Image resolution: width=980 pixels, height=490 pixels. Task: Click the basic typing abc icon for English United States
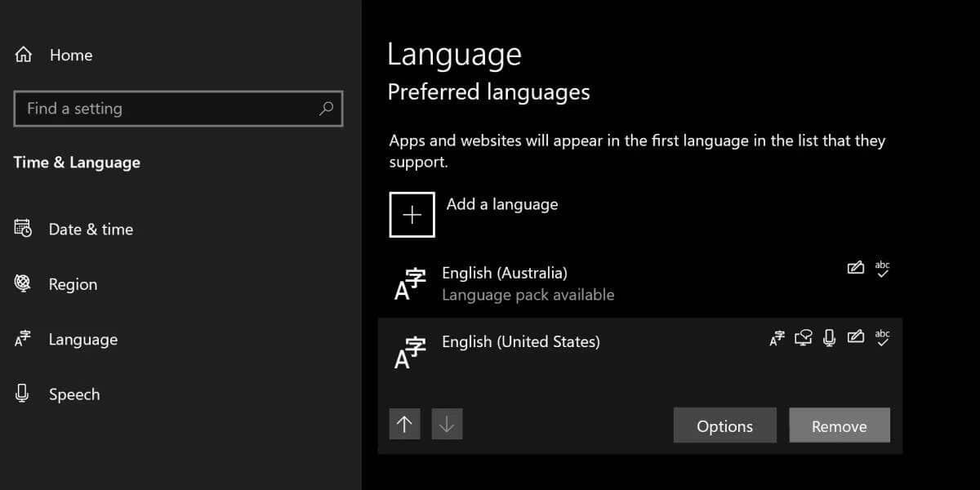tap(882, 337)
